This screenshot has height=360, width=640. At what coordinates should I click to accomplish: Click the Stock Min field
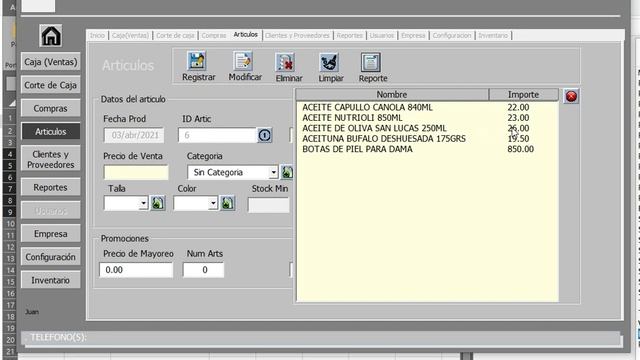coord(269,205)
